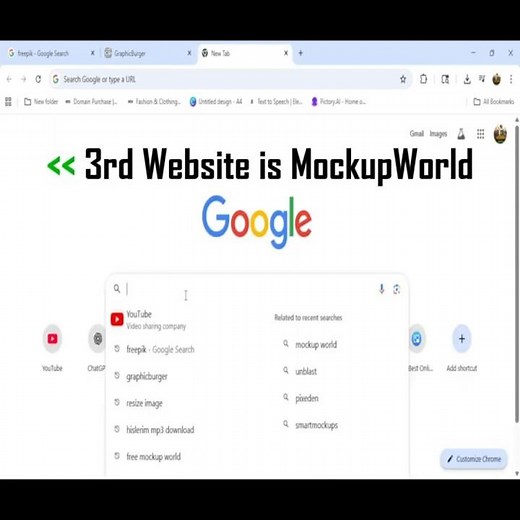Viewport: 520px width, 520px height.
Task: Open the Pictory.AI bookmark
Action: coord(339,102)
